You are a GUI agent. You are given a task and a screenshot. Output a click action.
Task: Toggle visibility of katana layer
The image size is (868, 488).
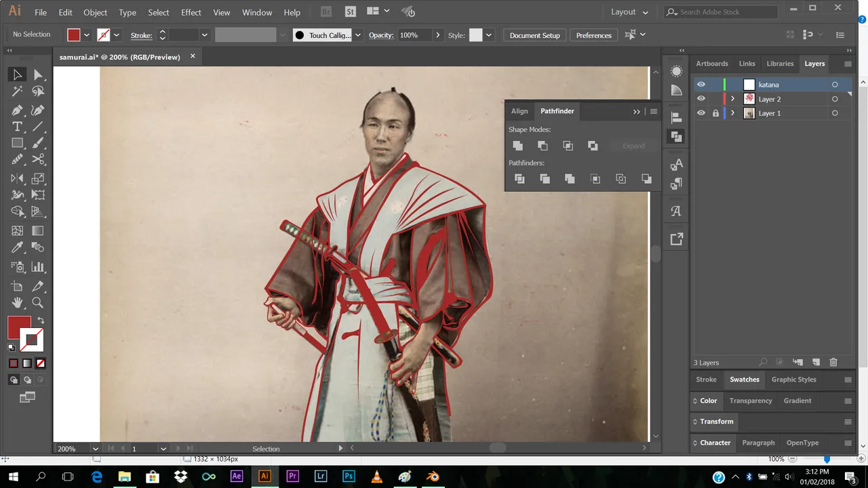pyautogui.click(x=701, y=85)
